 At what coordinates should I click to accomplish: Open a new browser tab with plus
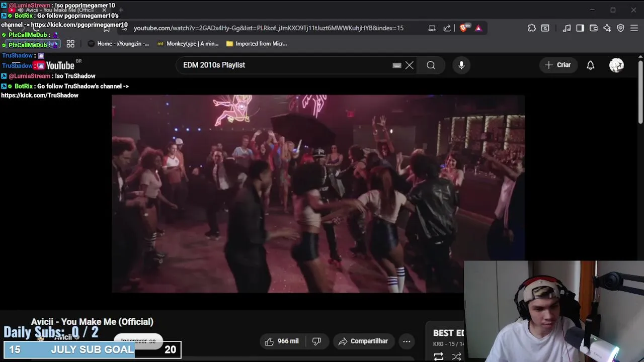click(x=121, y=10)
